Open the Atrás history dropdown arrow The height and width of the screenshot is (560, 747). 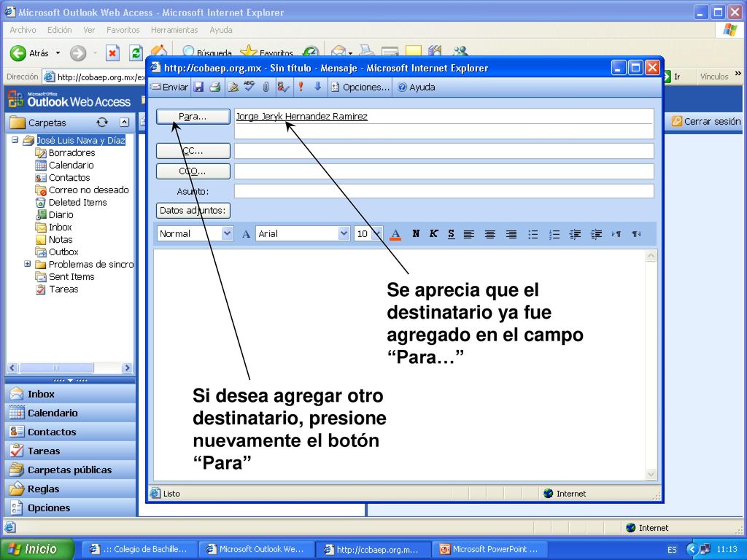coord(58,52)
